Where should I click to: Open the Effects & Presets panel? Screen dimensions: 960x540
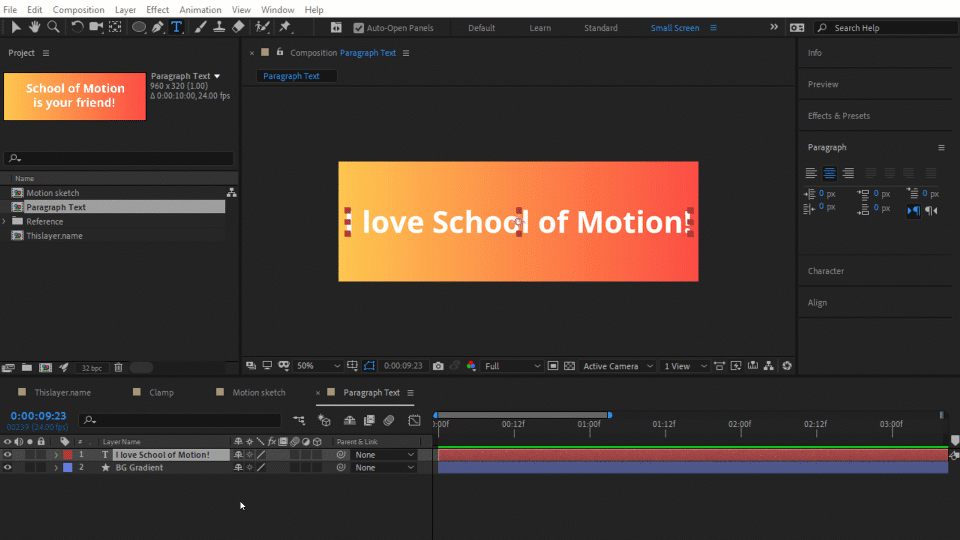point(839,116)
